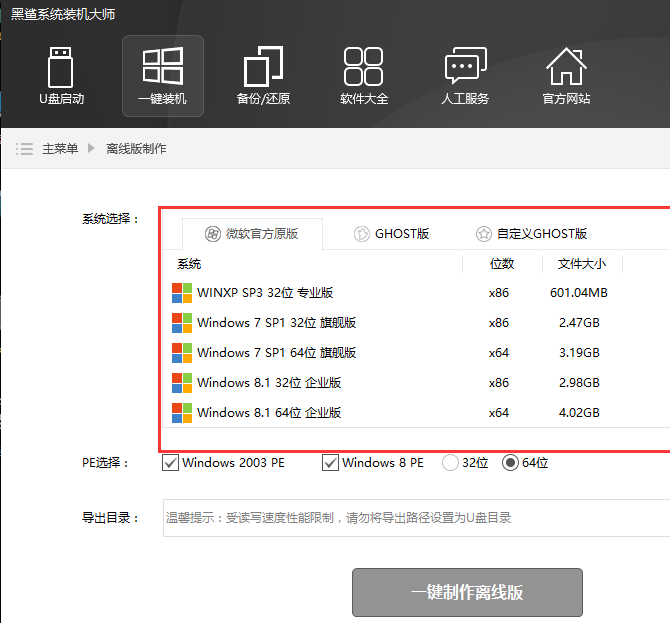
Task: Click the 一键制作离线版 button
Action: click(x=467, y=592)
